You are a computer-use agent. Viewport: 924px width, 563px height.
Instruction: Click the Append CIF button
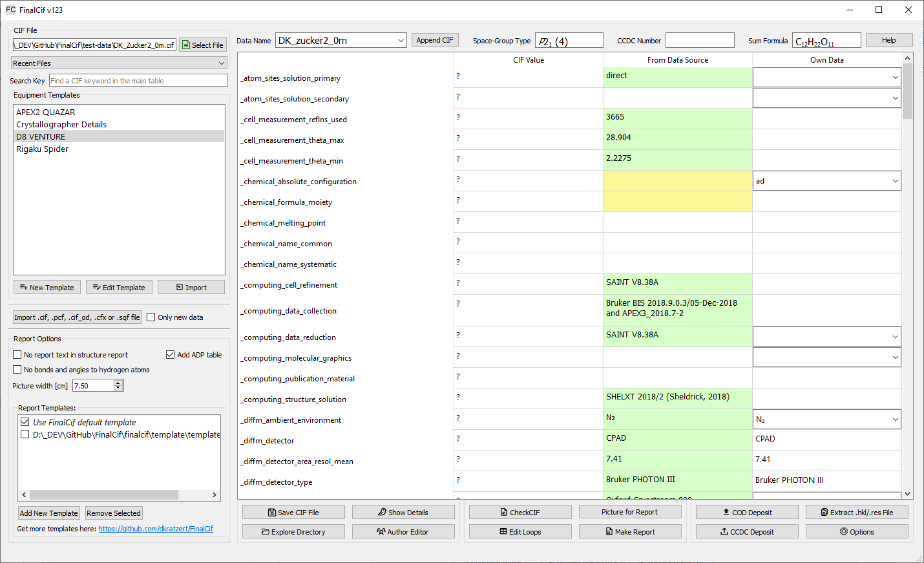pyautogui.click(x=435, y=40)
